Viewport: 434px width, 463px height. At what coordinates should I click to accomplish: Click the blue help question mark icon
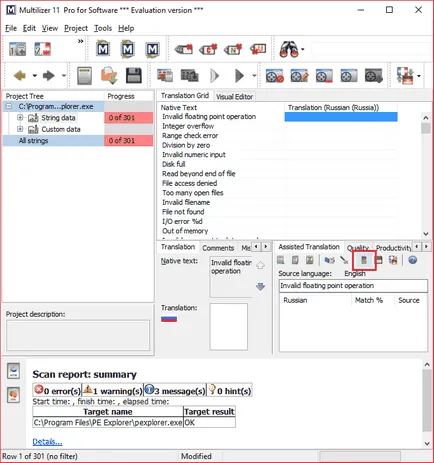click(x=412, y=260)
